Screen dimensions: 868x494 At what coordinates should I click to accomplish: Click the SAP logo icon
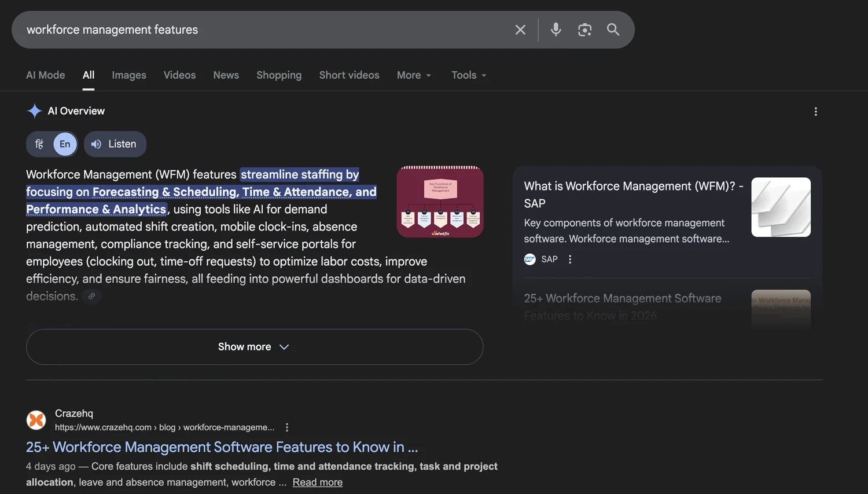coord(529,259)
